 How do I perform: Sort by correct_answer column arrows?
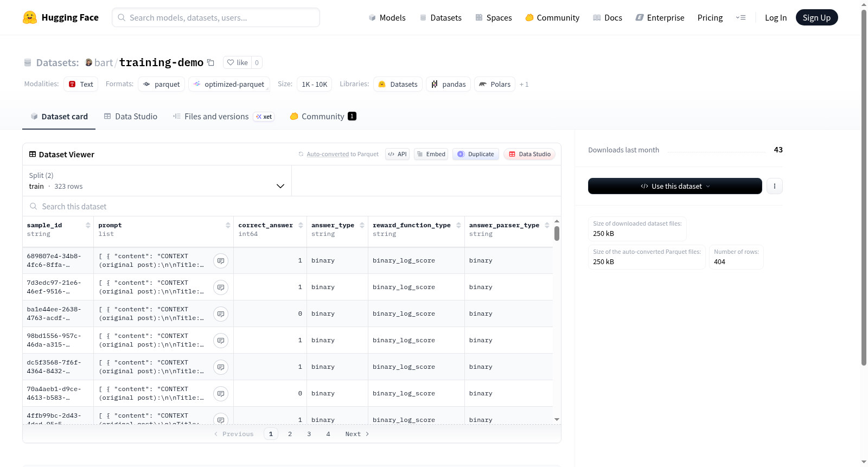click(x=301, y=225)
